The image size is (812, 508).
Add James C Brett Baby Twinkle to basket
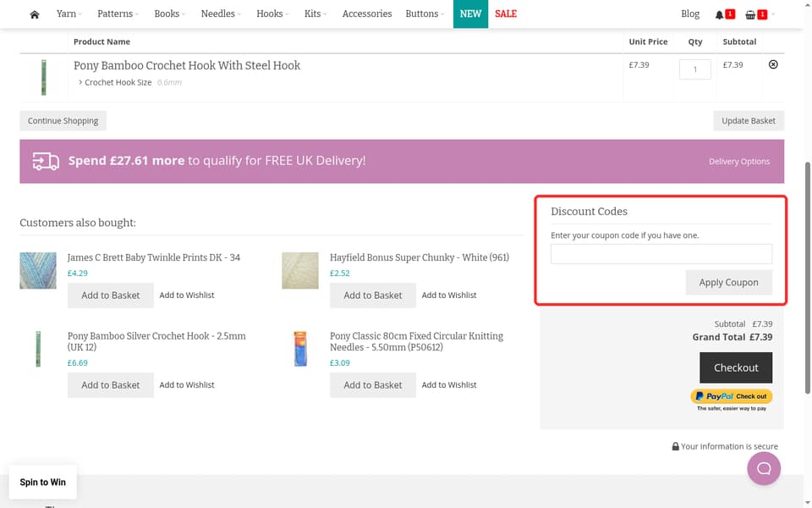point(110,295)
